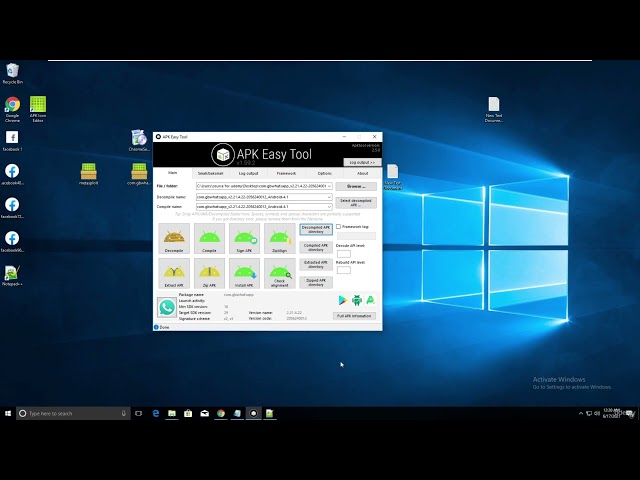
Task: Open Extracted APK directory
Action: coord(316,264)
